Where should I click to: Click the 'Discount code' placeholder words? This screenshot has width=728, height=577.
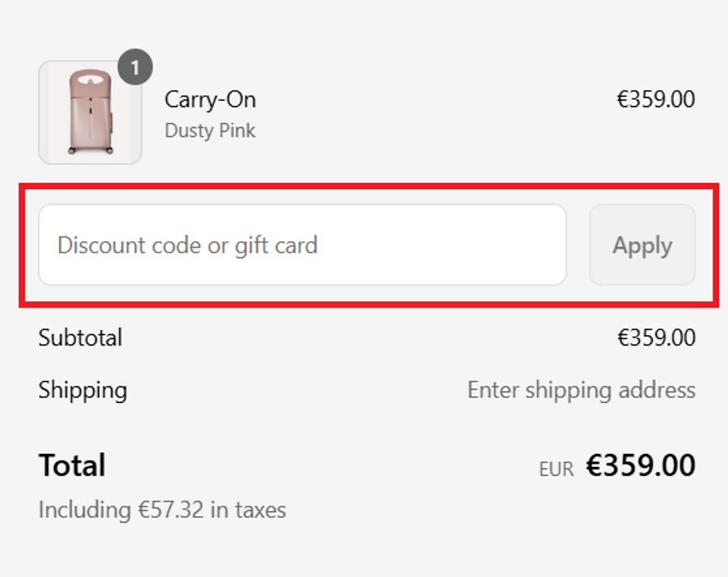point(129,245)
